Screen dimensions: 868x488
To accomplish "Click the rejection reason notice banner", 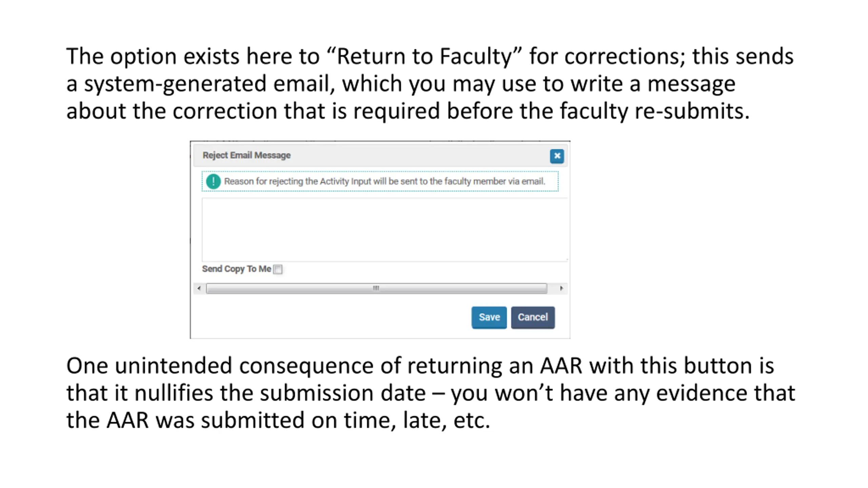I will click(380, 181).
